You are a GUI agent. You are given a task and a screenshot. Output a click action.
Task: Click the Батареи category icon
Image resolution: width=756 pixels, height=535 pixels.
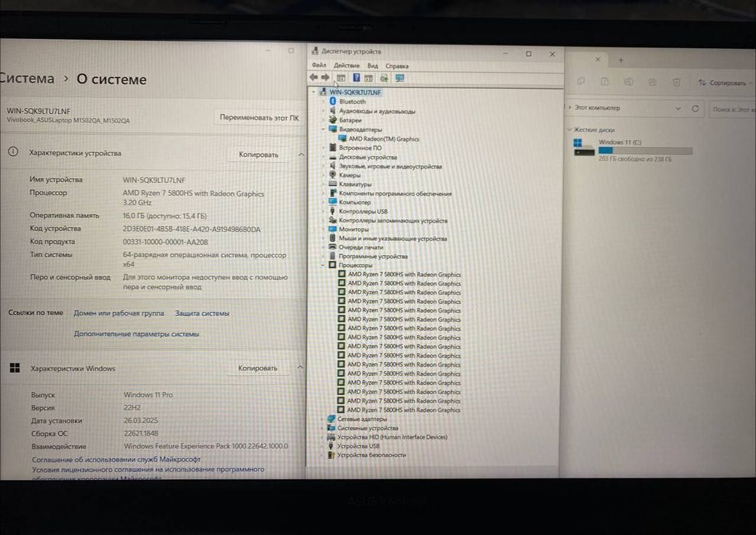[x=333, y=119]
